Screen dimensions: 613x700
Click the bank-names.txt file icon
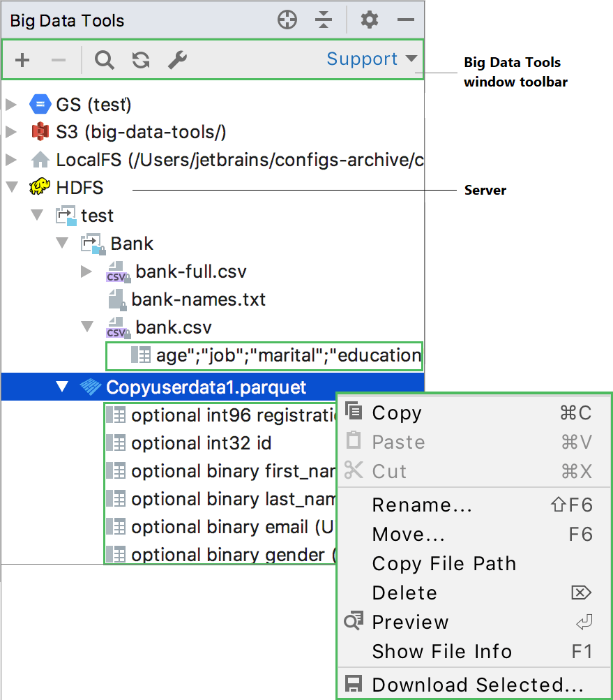click(118, 299)
